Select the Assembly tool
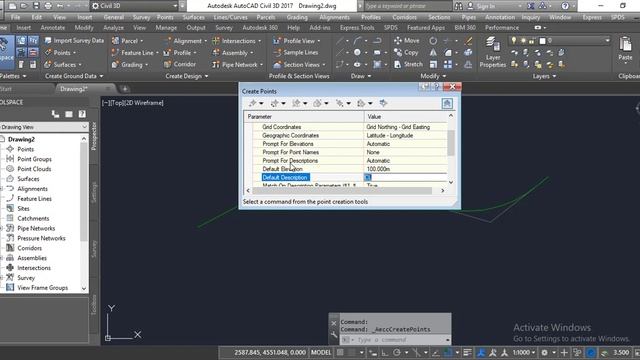 coord(233,53)
